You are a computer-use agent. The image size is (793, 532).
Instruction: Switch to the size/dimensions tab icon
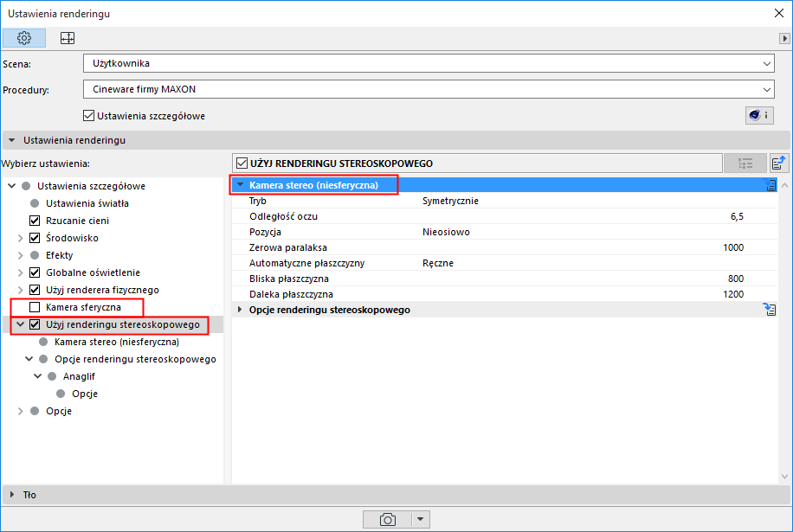point(68,38)
